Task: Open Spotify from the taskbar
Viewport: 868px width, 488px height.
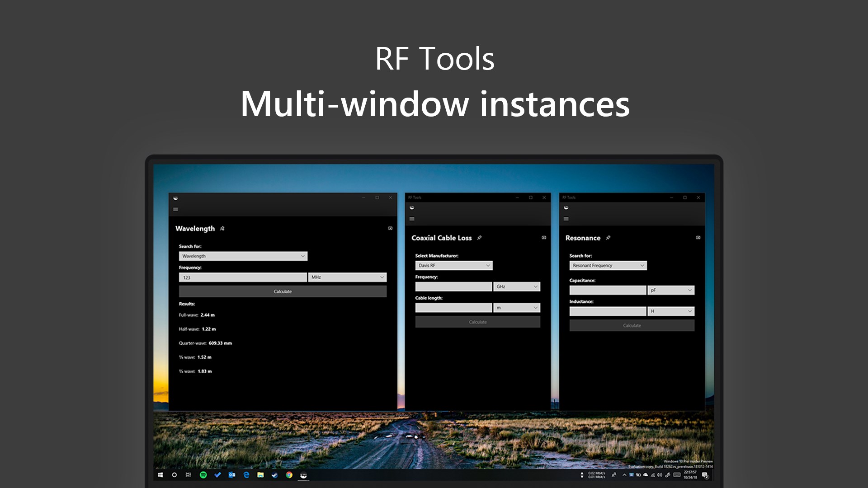Action: (203, 475)
